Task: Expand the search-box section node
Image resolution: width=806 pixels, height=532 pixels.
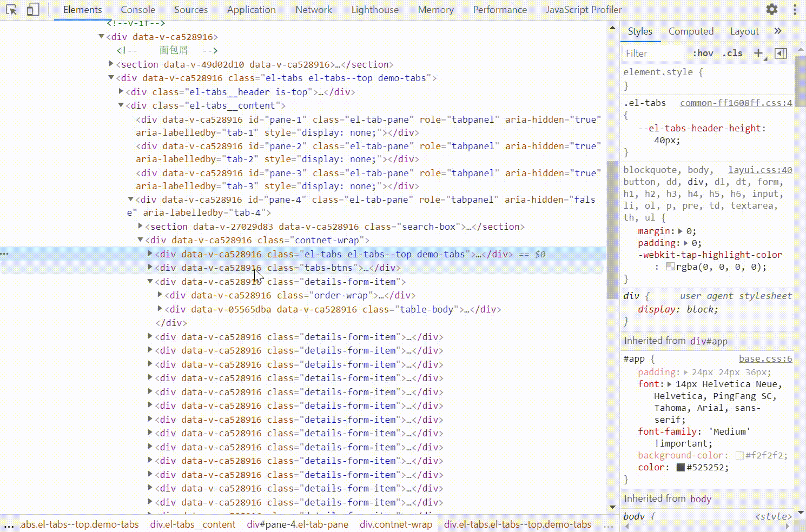Action: coord(140,226)
